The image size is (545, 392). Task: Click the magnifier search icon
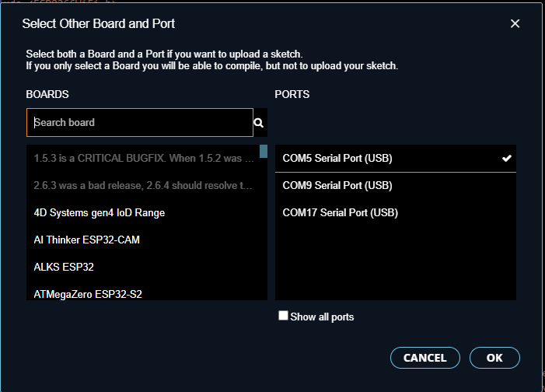click(259, 123)
